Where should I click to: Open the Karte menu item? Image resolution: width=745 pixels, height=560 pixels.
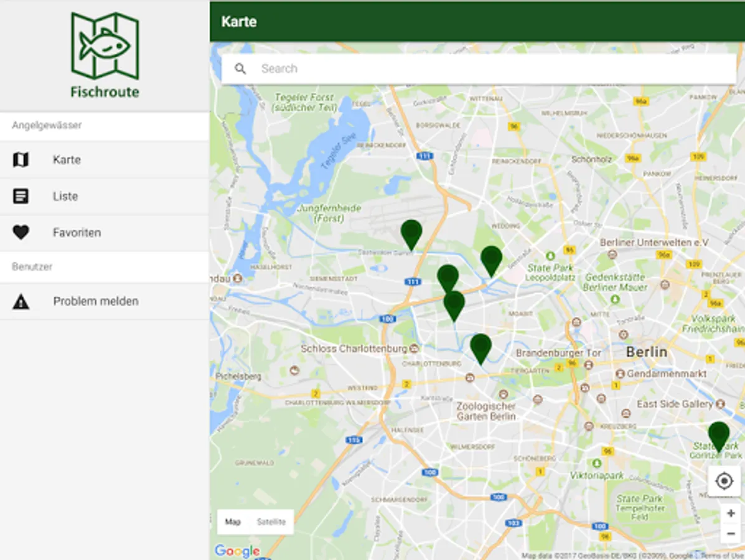(104, 159)
